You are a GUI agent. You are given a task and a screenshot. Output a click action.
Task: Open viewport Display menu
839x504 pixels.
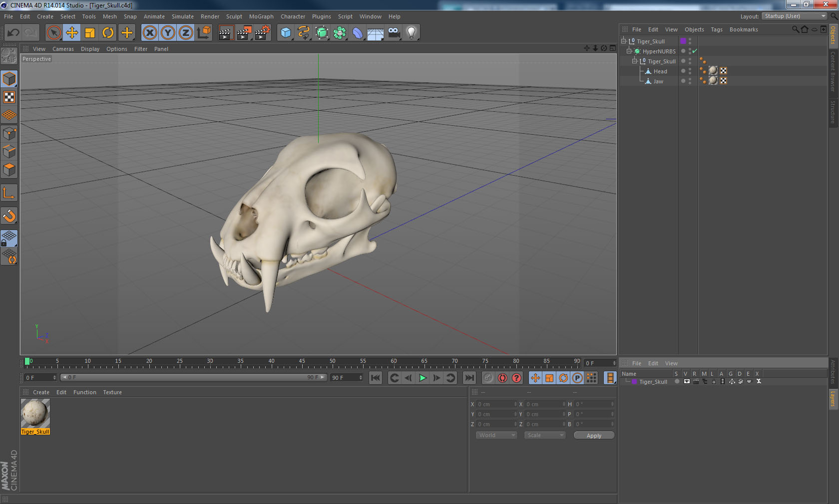pos(90,49)
